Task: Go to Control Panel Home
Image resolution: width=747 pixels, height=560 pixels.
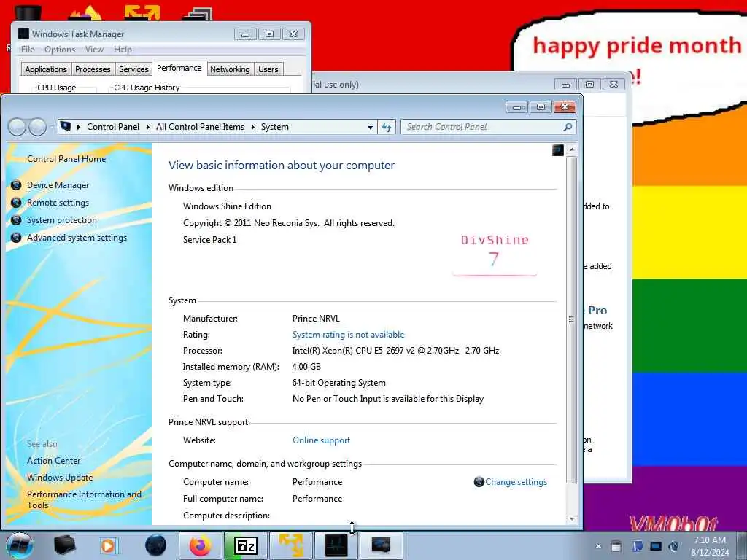Action: 66,159
